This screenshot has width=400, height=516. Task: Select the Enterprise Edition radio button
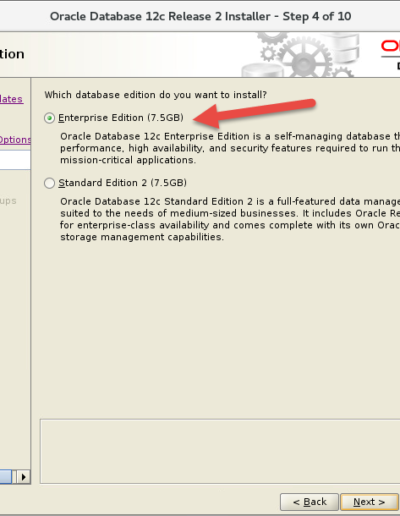coord(49,118)
